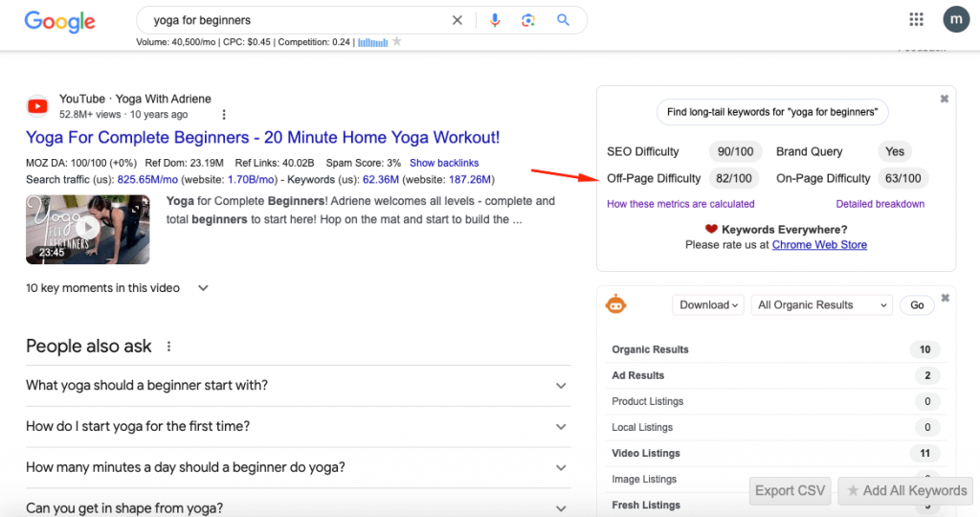Select the Image Listings row

[x=775, y=479]
